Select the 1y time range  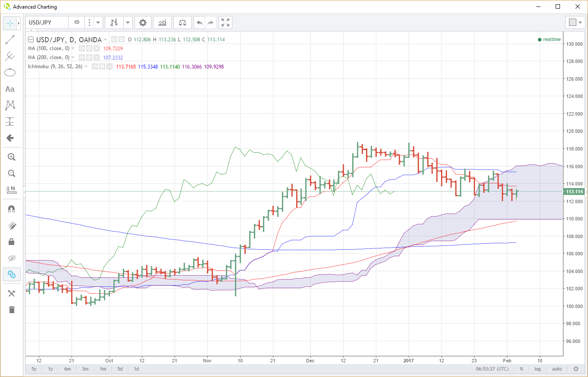point(50,369)
